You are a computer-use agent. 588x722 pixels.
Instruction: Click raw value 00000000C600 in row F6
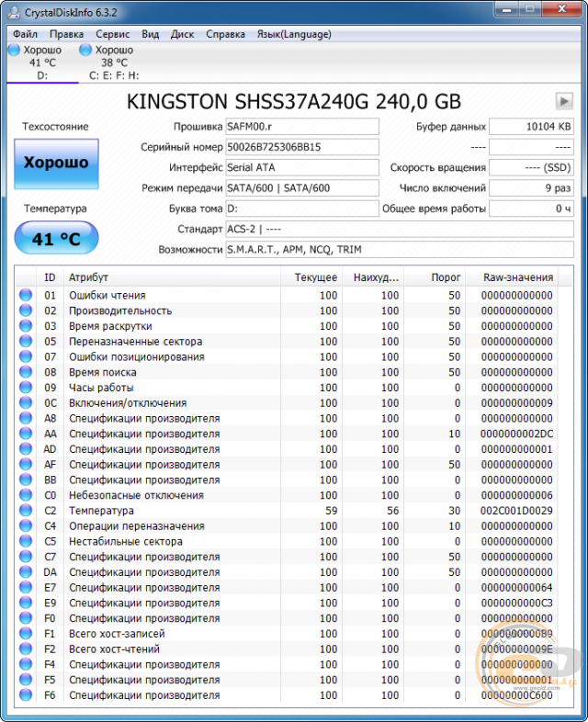coord(516,695)
